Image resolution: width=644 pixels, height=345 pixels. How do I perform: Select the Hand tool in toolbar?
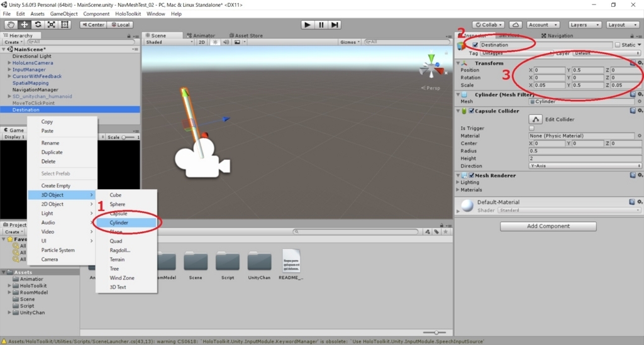11,25
